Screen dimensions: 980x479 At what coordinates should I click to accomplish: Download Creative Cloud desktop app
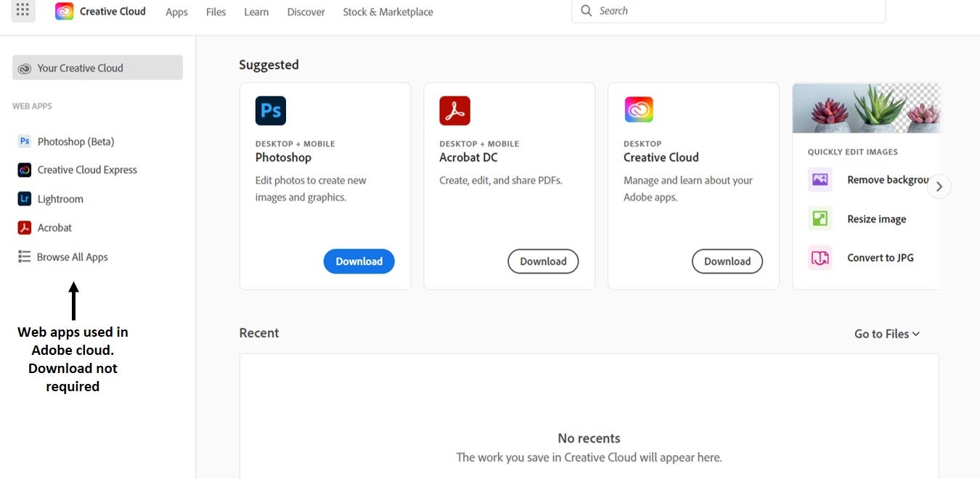pyautogui.click(x=727, y=261)
